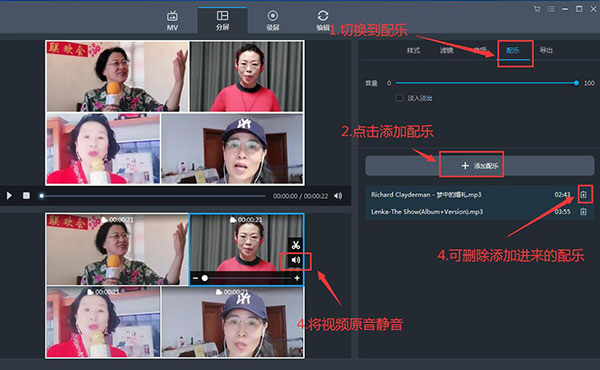The image size is (600, 370).
Task: Open the MV mode icon
Action: (x=172, y=21)
